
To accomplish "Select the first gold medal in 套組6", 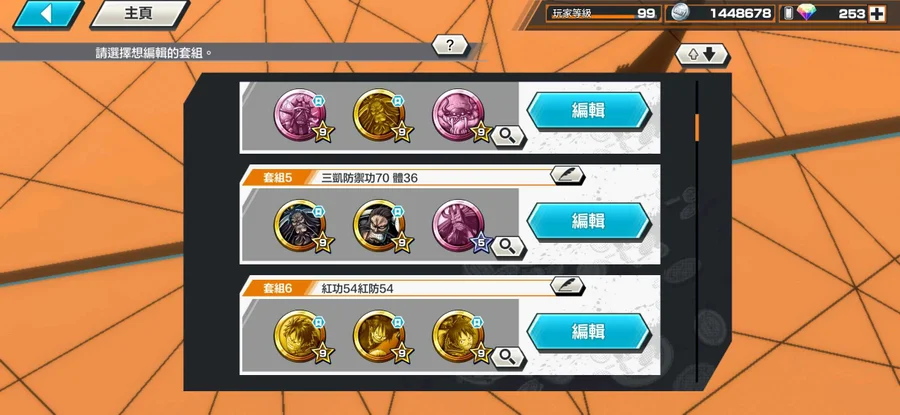I will [x=301, y=338].
